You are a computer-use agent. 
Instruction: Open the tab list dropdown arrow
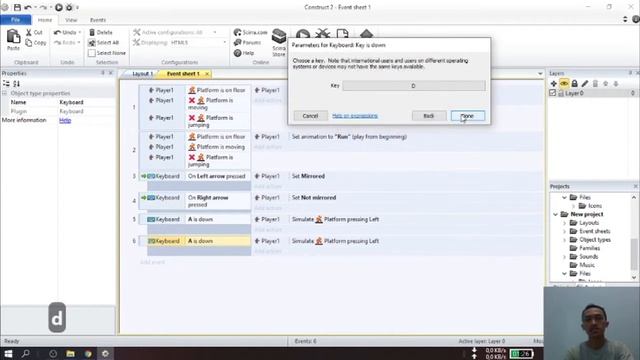point(540,74)
